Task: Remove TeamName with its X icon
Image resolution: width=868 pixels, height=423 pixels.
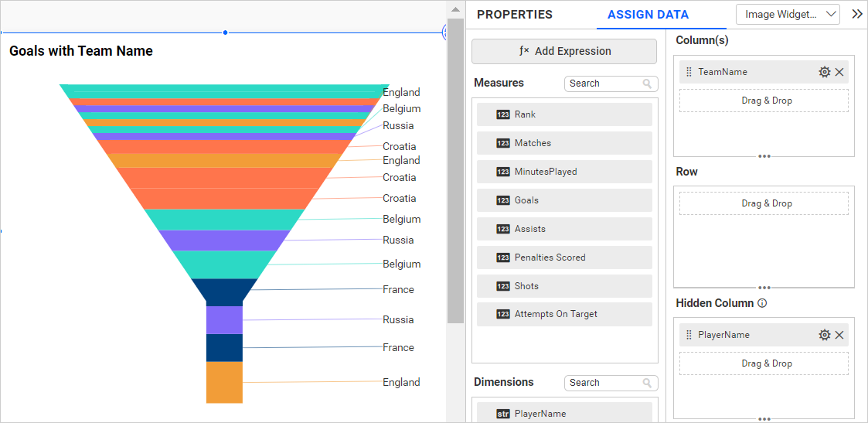Action: [839, 72]
